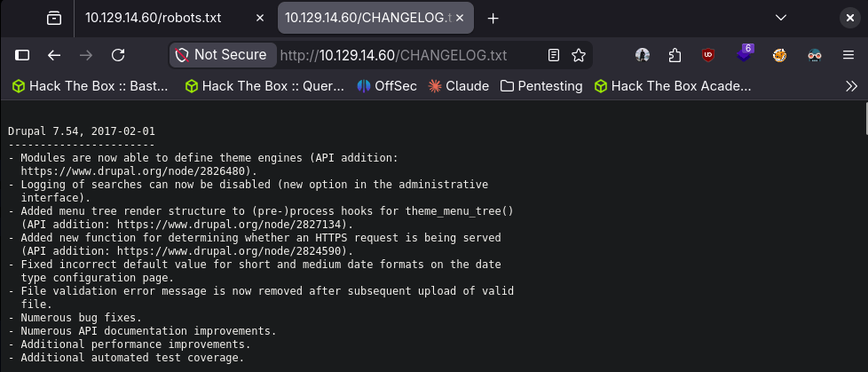Go back to the previous page
The image size is (868, 372).
54,55
